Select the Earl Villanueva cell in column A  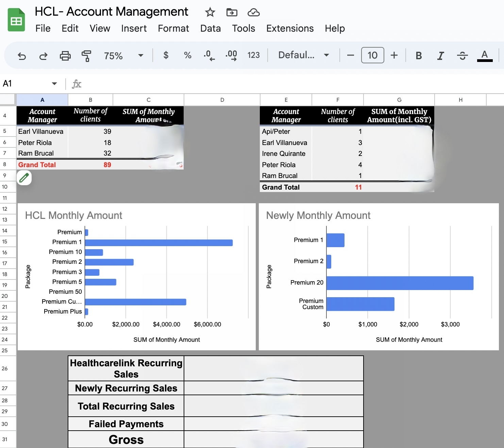point(43,131)
